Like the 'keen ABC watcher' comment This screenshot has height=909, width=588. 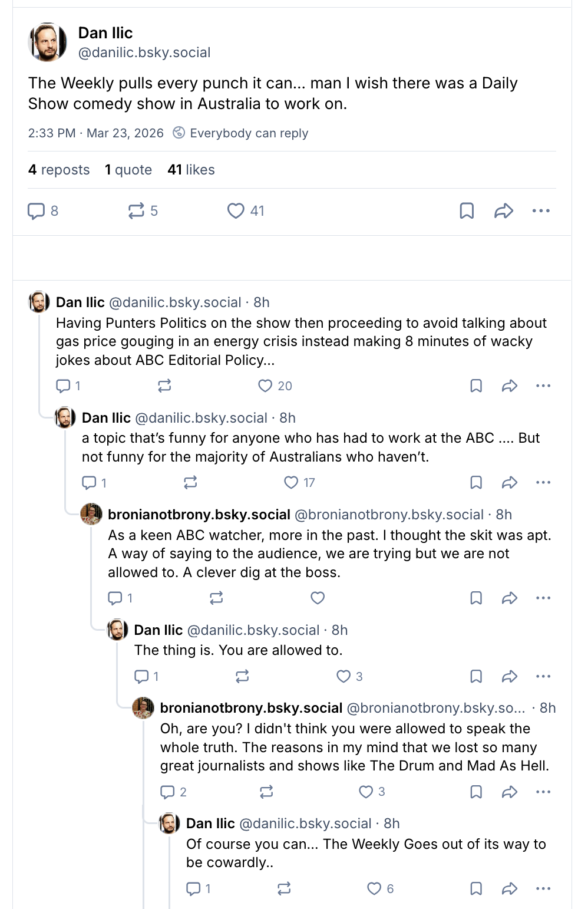(318, 598)
